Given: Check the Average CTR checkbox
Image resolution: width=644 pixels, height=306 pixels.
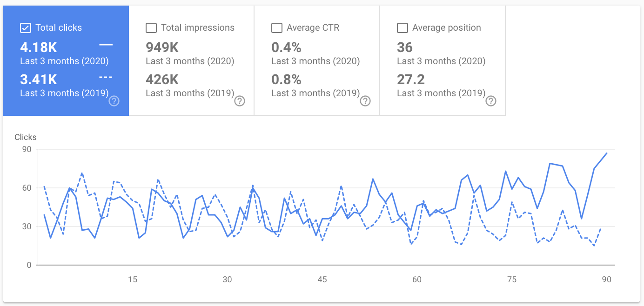Looking at the screenshot, I should coord(277,28).
